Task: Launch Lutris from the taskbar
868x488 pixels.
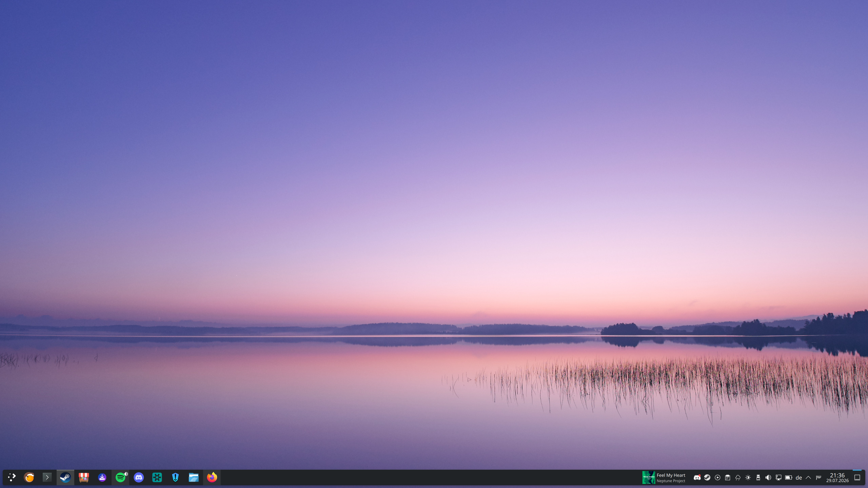Action: (x=29, y=477)
